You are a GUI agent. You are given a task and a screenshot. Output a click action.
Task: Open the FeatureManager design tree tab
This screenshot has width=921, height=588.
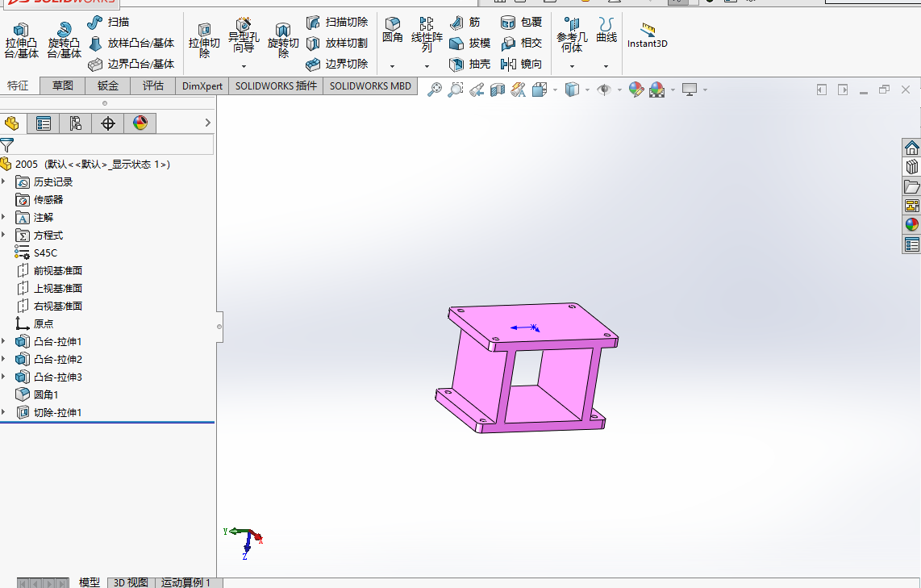coord(12,123)
